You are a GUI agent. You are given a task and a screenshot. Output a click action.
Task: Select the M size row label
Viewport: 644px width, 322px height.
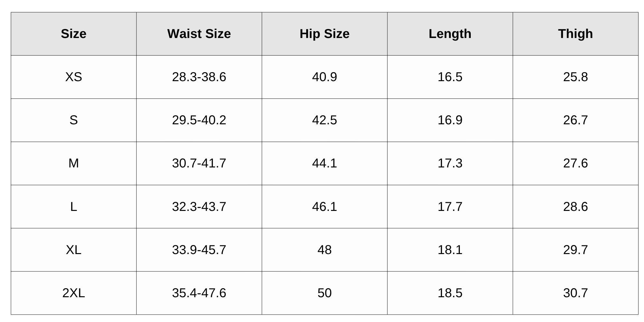73,163
